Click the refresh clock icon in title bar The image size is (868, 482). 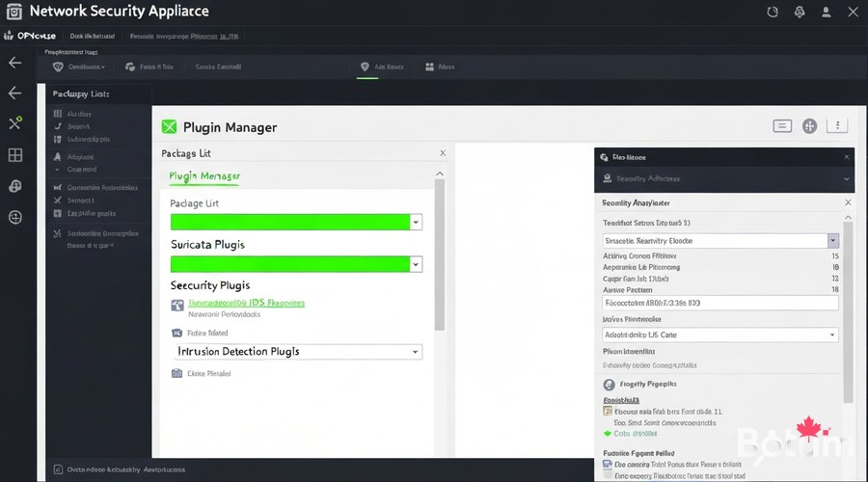pos(773,12)
